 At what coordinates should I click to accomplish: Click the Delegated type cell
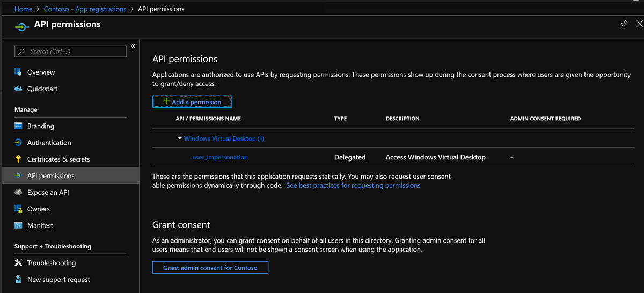click(x=350, y=157)
